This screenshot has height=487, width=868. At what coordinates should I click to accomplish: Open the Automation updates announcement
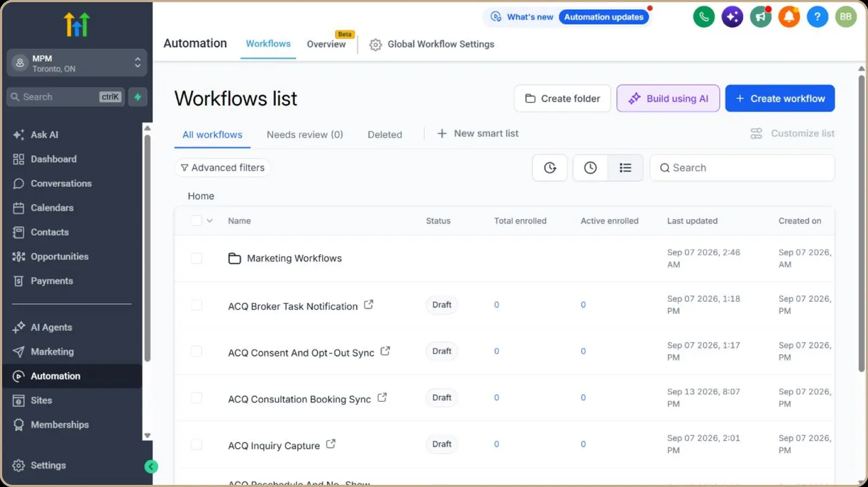point(604,17)
